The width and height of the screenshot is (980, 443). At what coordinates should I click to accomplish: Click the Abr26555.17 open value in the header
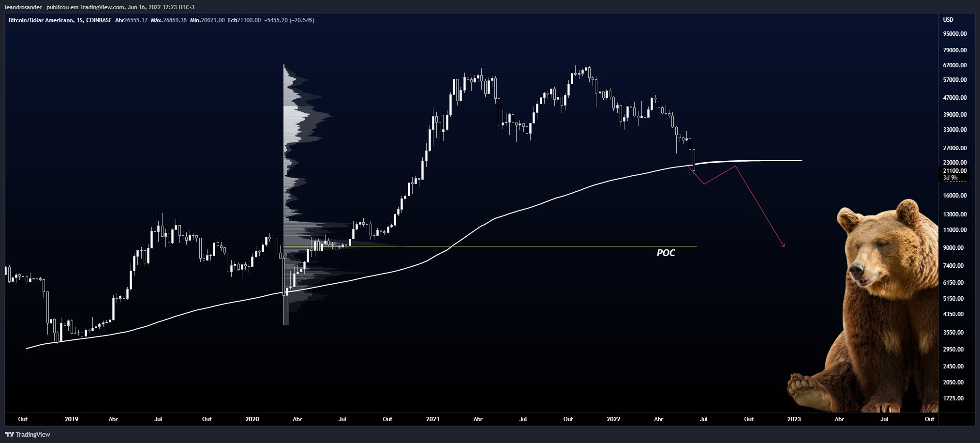131,20
